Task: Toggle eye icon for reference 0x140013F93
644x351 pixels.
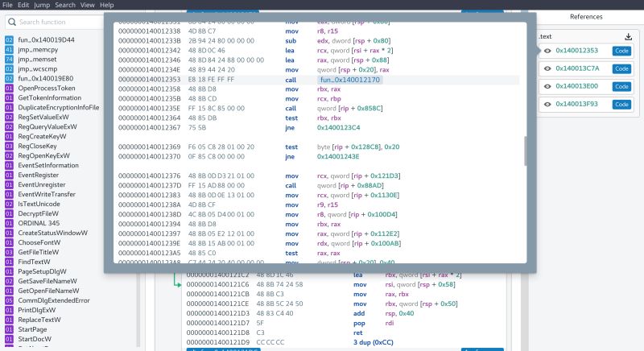Action: (x=547, y=105)
